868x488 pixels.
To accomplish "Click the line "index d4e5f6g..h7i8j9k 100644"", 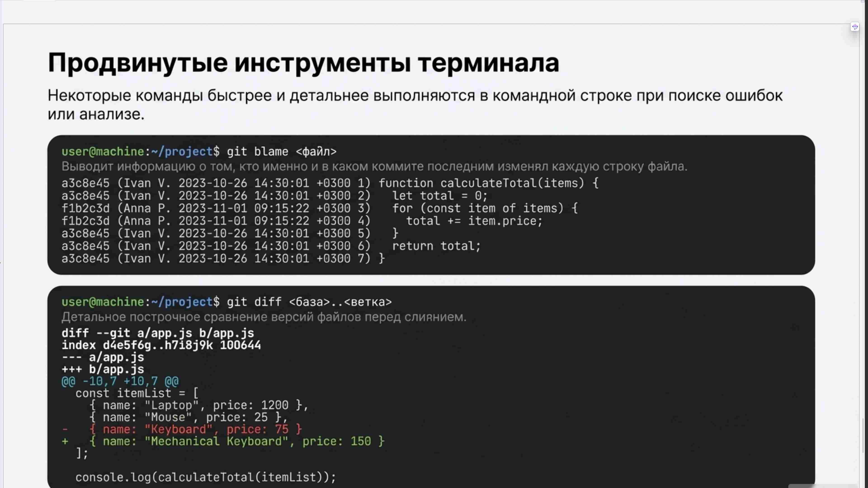I will (x=161, y=345).
